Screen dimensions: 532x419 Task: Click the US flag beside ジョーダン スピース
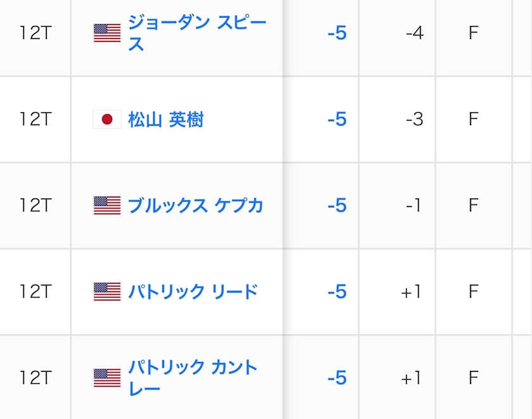[x=107, y=33]
